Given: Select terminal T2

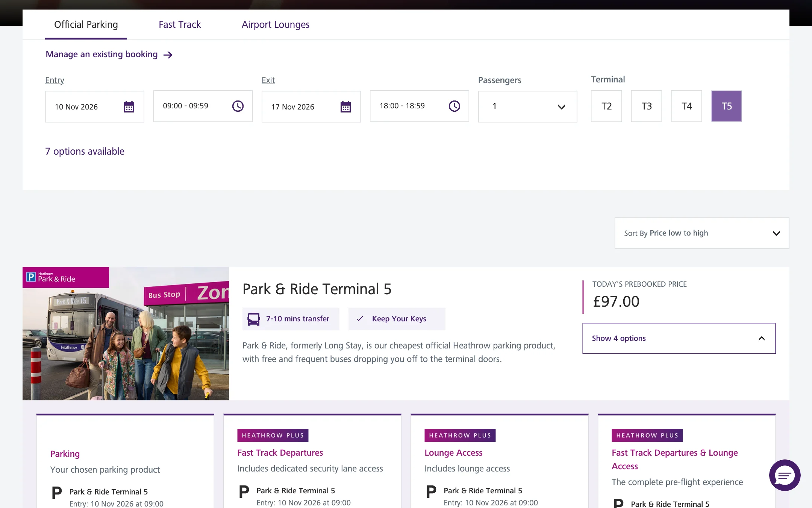Looking at the screenshot, I should pos(606,106).
